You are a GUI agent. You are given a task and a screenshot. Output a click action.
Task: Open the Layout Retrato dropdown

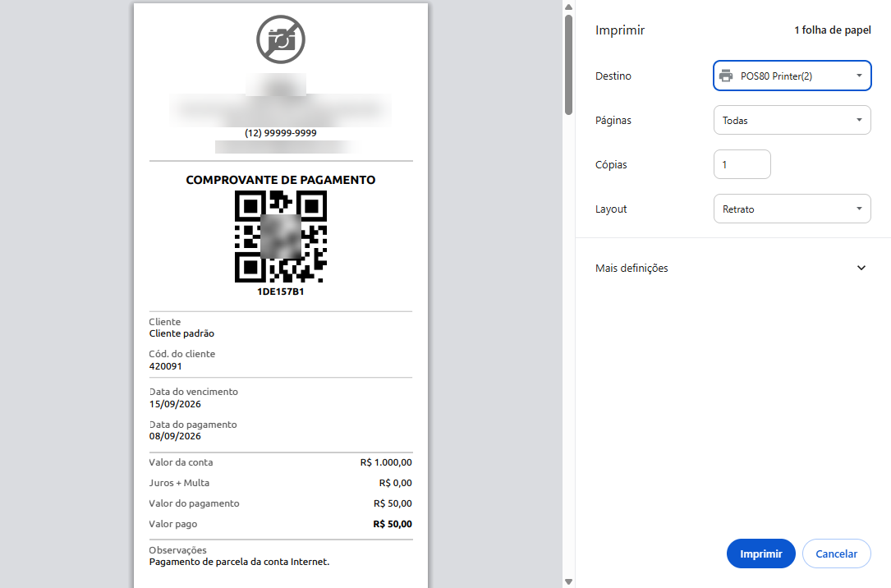tap(792, 209)
